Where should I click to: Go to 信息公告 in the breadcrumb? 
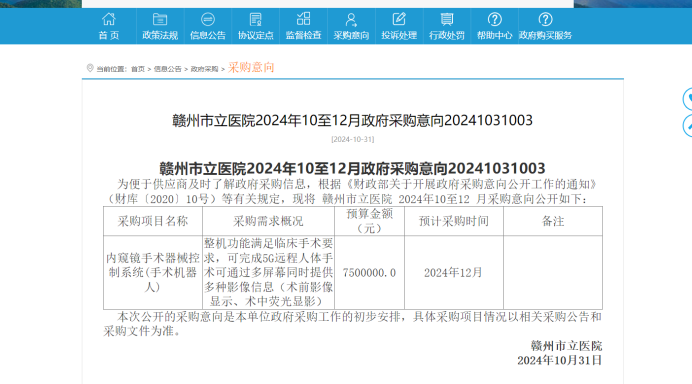167,69
